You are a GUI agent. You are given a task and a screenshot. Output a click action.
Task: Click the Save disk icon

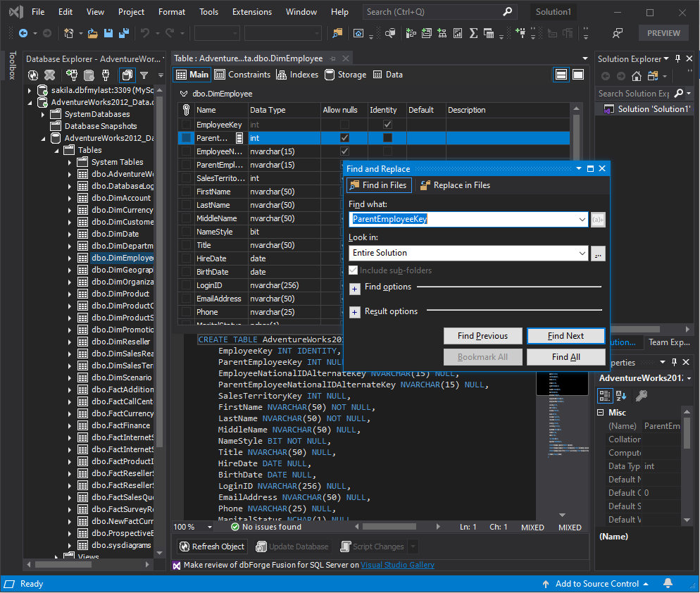(108, 33)
